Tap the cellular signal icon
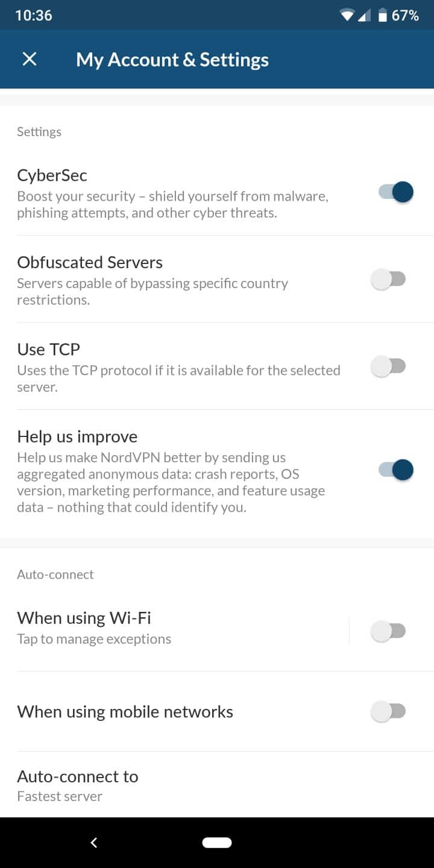Screen dimensions: 434x868 pos(364,16)
